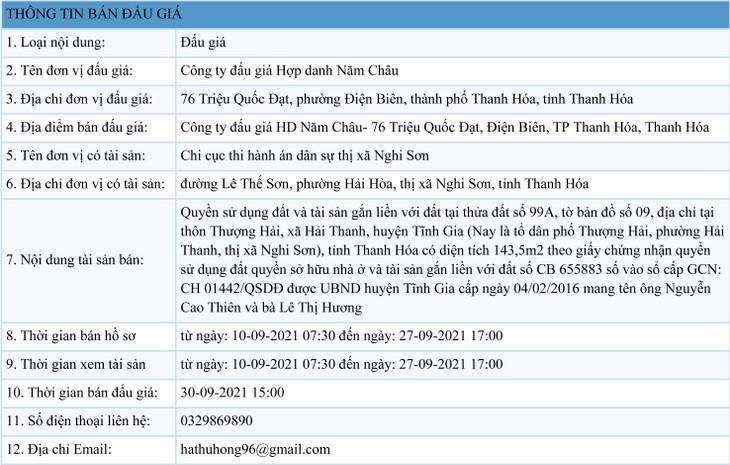Click the asset description paragraph about 'thửa đất số 99A'

pyautogui.click(x=446, y=260)
